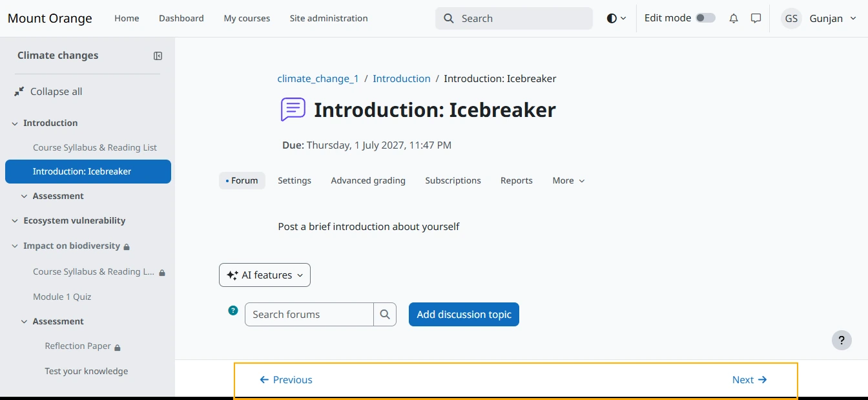Open Course Syllabus & Reading List item
This screenshot has width=868, height=400.
coord(95,148)
